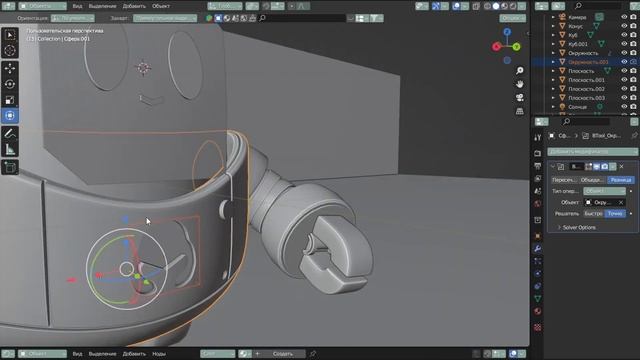Image resolution: width=640 pixels, height=360 pixels.
Task: Toggle camera view icon in viewport
Action: point(520,98)
